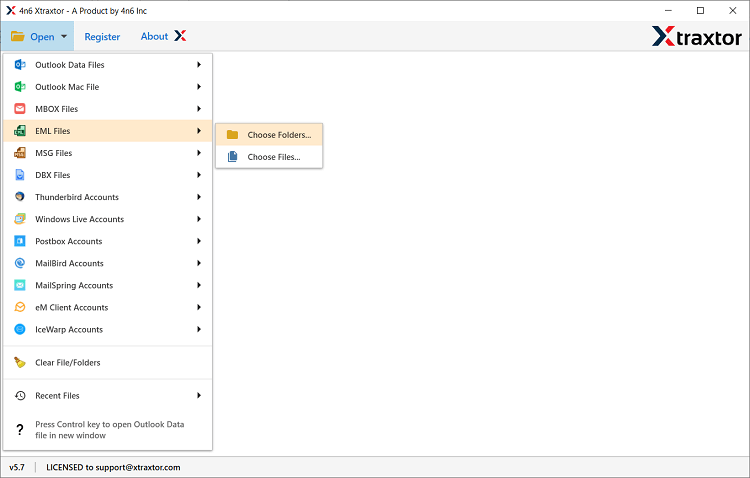Click the DBX Files document icon
Image resolution: width=750 pixels, height=478 pixels.
[x=20, y=175]
